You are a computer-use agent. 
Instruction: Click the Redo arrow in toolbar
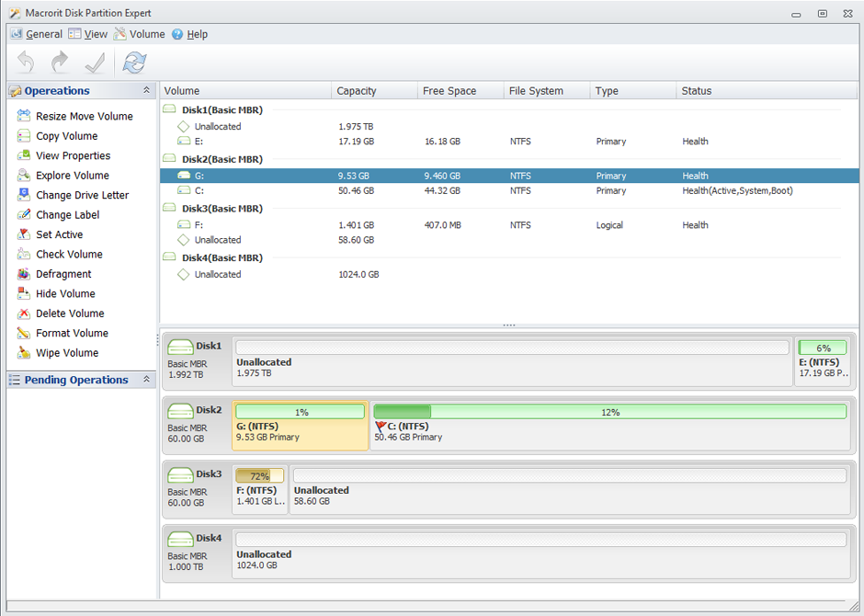[60, 63]
